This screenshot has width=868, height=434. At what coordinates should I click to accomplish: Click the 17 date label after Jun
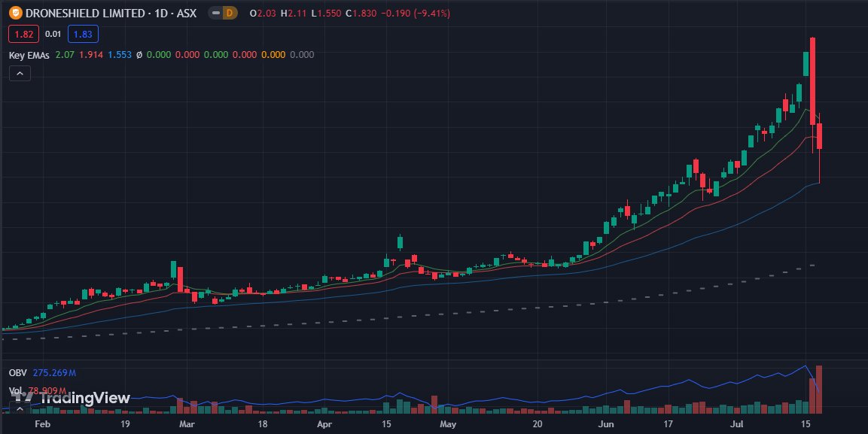point(668,424)
